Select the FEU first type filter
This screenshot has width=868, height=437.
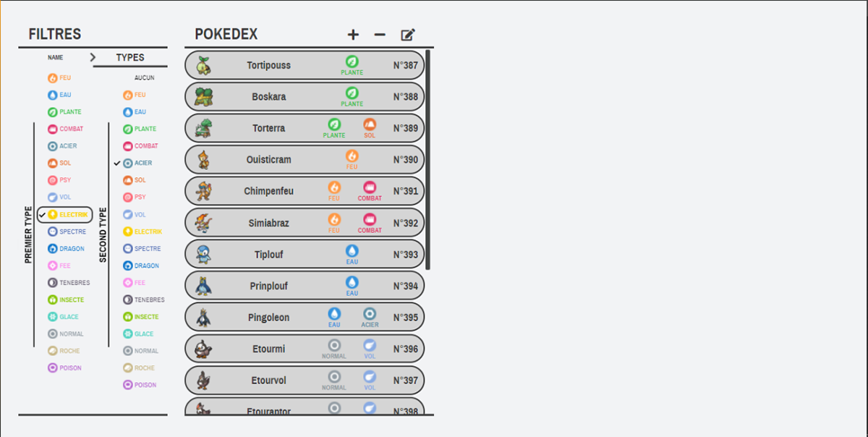(59, 78)
